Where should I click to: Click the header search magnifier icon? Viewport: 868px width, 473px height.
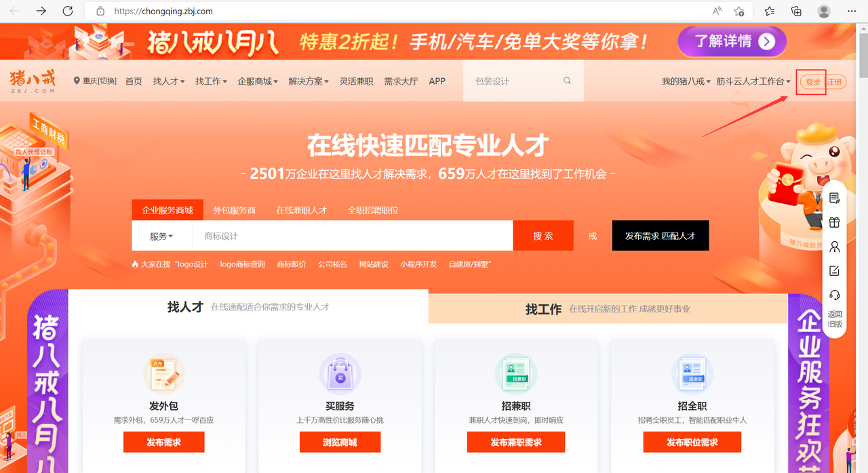coord(568,81)
